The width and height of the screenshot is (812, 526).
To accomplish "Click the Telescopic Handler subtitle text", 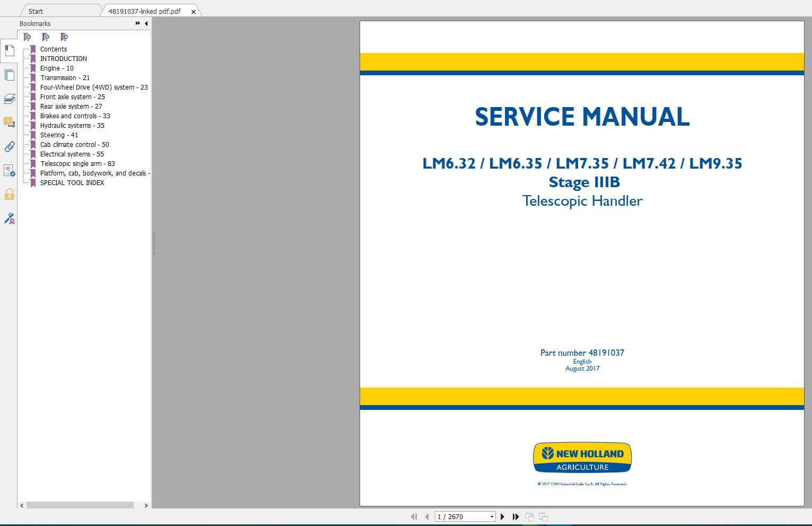I will tap(582, 201).
